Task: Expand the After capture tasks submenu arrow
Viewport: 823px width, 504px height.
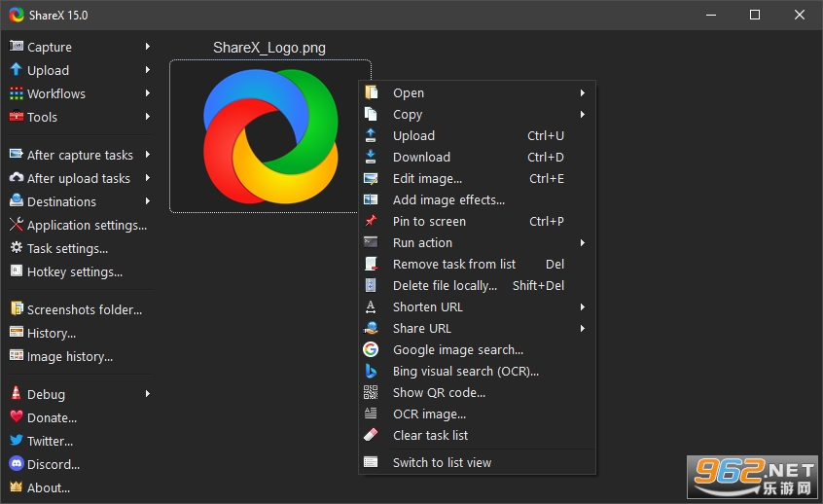Action: pos(148,155)
